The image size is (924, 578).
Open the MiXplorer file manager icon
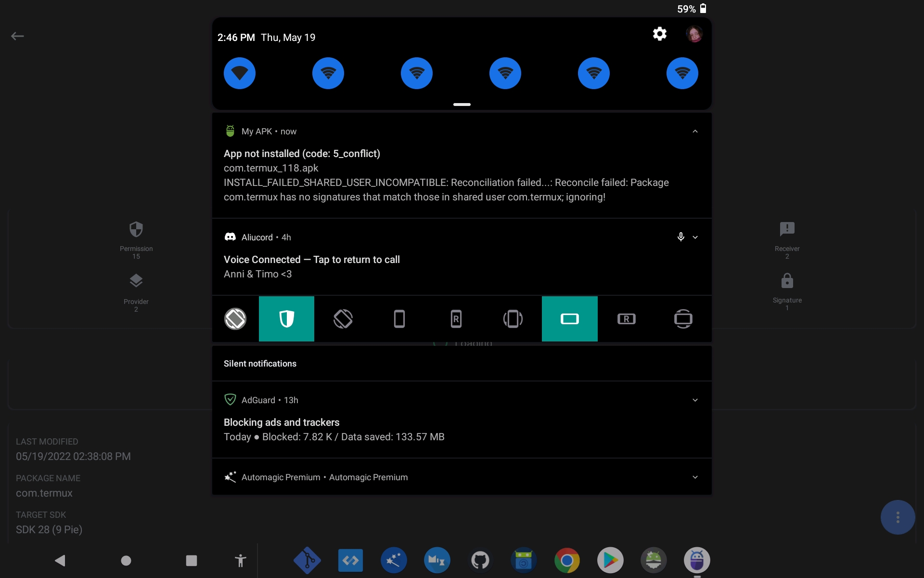click(x=437, y=560)
